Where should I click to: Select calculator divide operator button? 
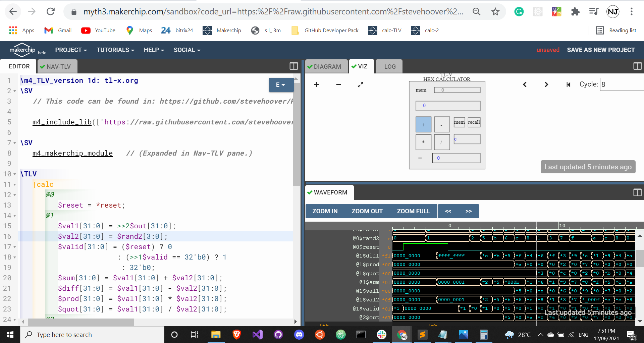point(442,142)
